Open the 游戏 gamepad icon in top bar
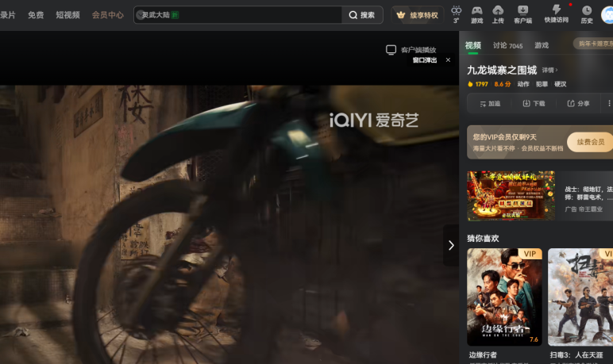The image size is (613, 364). click(476, 15)
